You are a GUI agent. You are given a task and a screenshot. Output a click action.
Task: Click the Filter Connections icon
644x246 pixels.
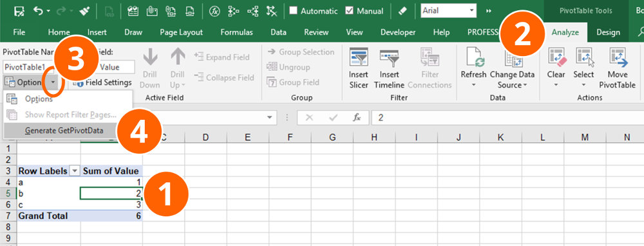point(430,57)
